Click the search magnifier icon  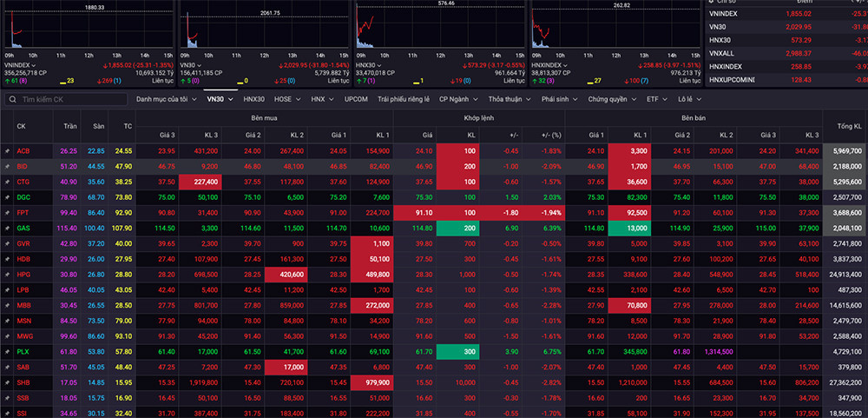tap(12, 100)
